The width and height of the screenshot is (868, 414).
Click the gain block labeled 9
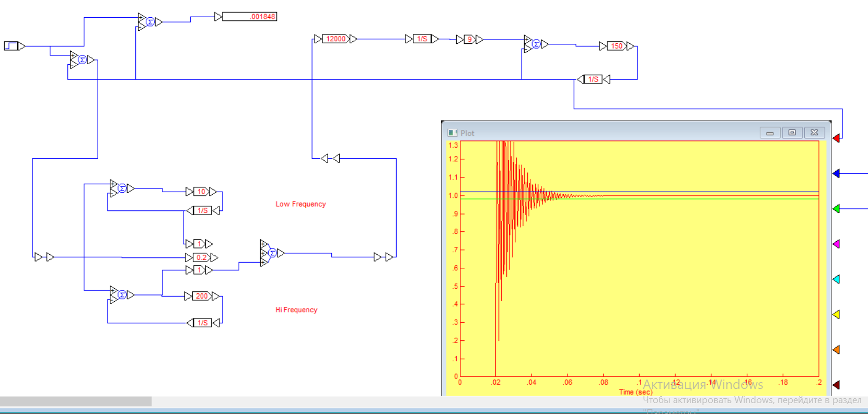pyautogui.click(x=469, y=40)
